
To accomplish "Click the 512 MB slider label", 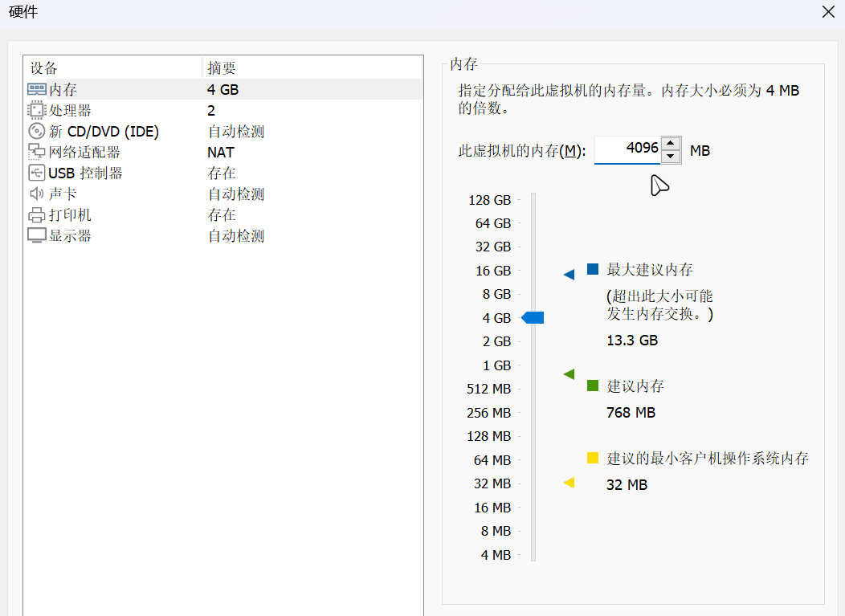I will coord(488,389).
